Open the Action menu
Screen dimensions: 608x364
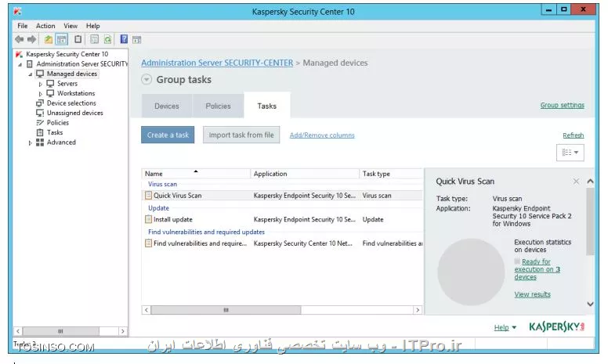[45, 26]
